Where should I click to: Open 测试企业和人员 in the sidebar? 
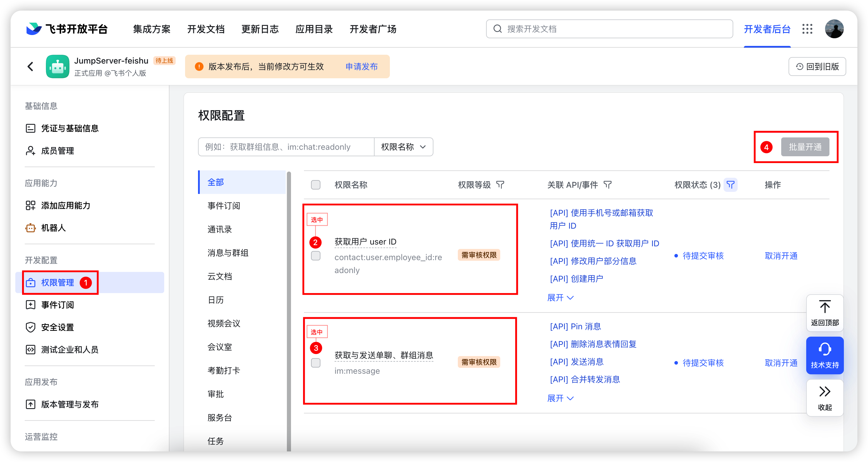62,350
